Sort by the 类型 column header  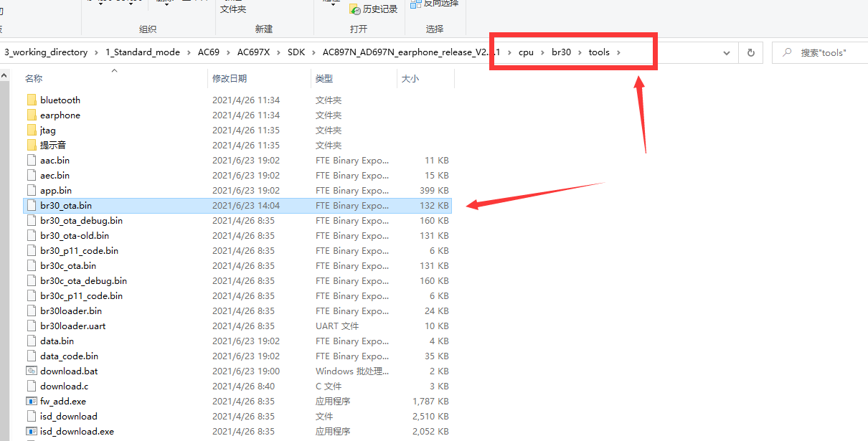point(324,79)
